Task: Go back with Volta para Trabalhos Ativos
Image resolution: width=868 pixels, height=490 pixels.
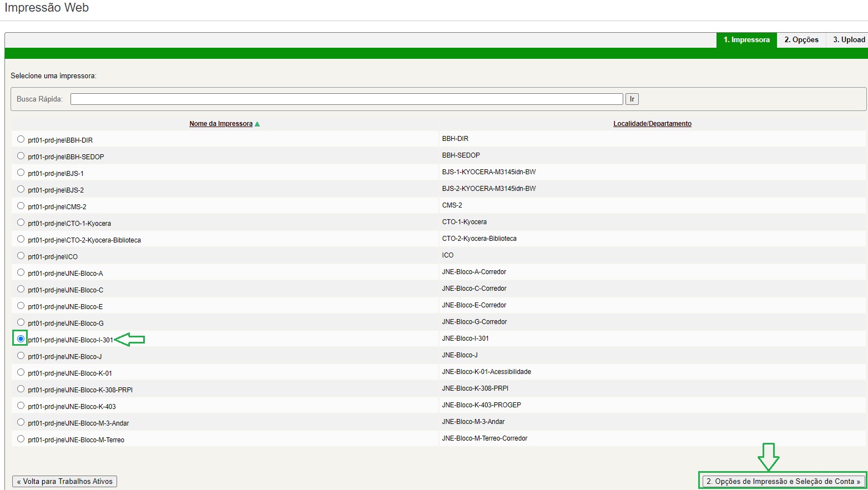Action: click(64, 481)
